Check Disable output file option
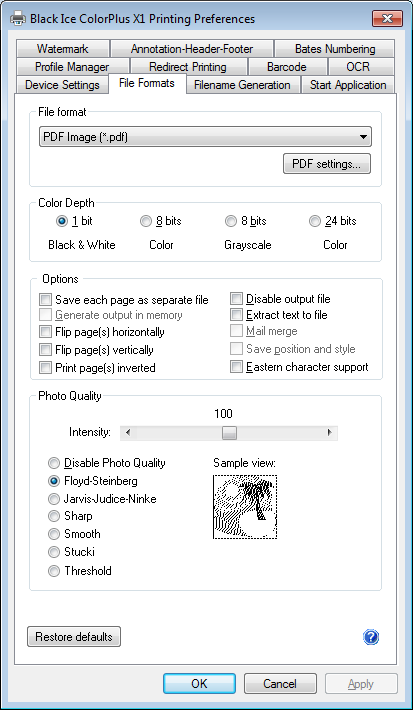 tap(280, 299)
